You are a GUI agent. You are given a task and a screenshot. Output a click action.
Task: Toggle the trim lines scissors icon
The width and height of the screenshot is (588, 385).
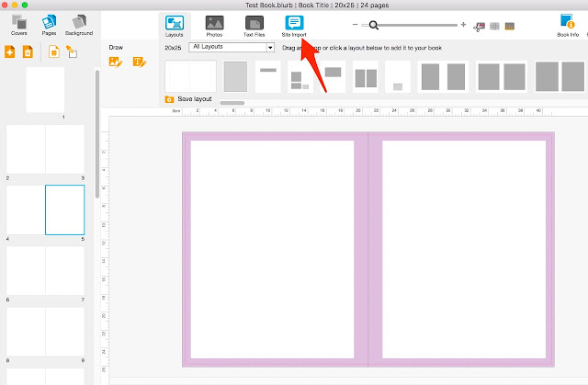(479, 27)
